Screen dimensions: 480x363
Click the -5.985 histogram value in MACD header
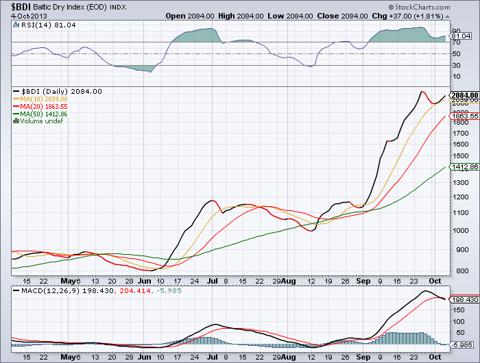point(168,291)
